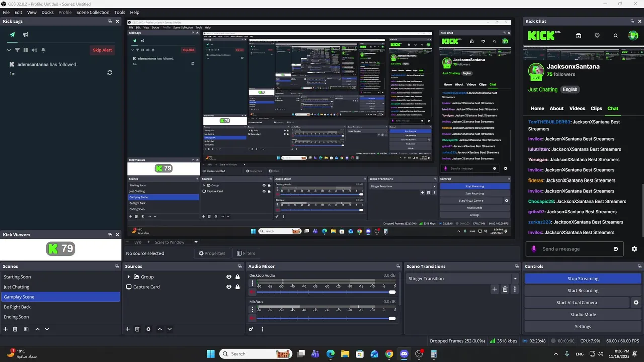
Task: Click Start Recording button
Action: pos(583,291)
